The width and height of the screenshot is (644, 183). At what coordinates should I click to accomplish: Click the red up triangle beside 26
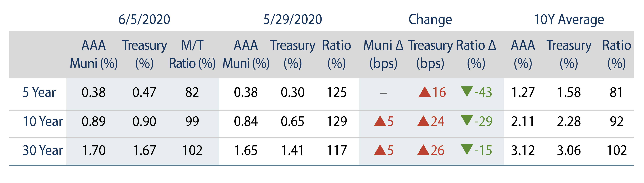[x=423, y=150]
